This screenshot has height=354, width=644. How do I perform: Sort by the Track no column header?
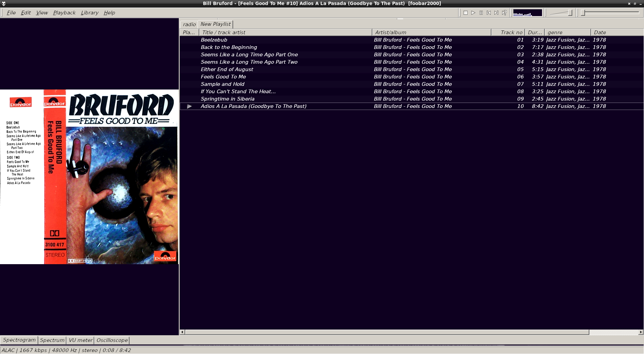(508, 33)
